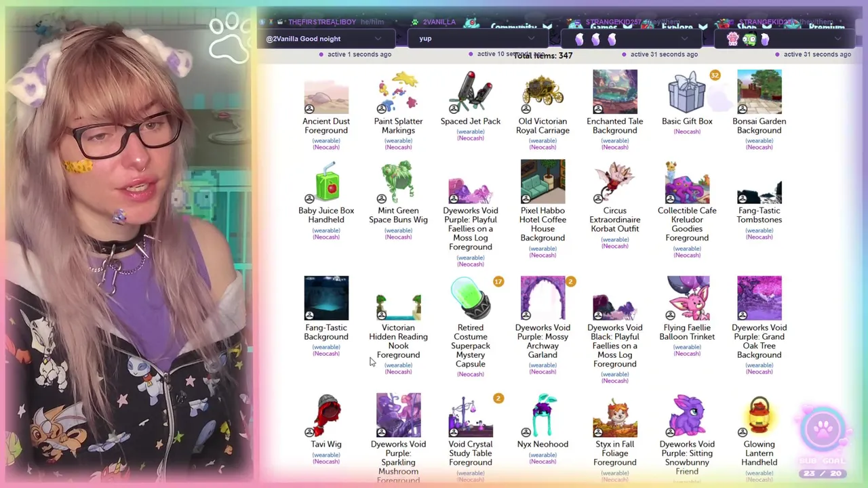
Task: Click the 'Glowing Lantern Handheld' name text
Action: click(759, 453)
